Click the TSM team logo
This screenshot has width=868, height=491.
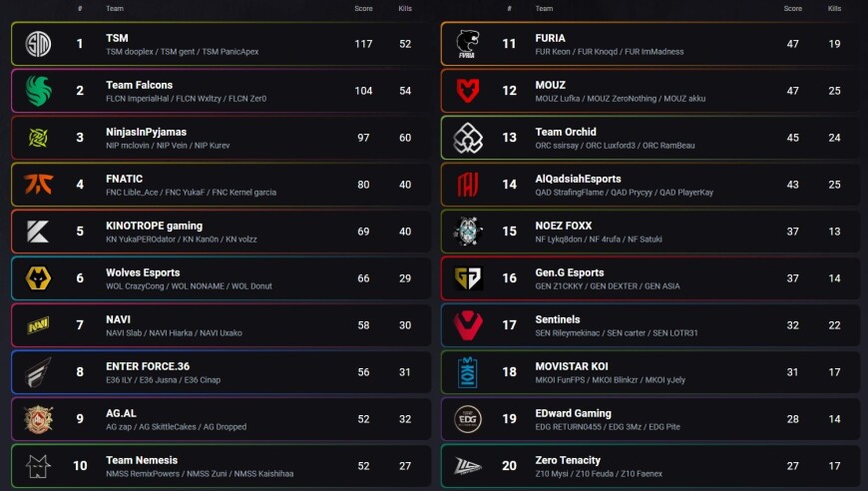coord(38,44)
